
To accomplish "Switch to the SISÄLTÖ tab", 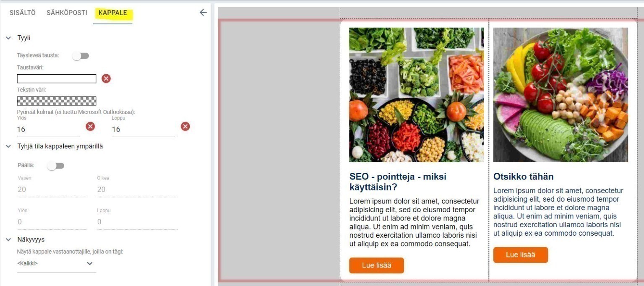I will tap(23, 13).
